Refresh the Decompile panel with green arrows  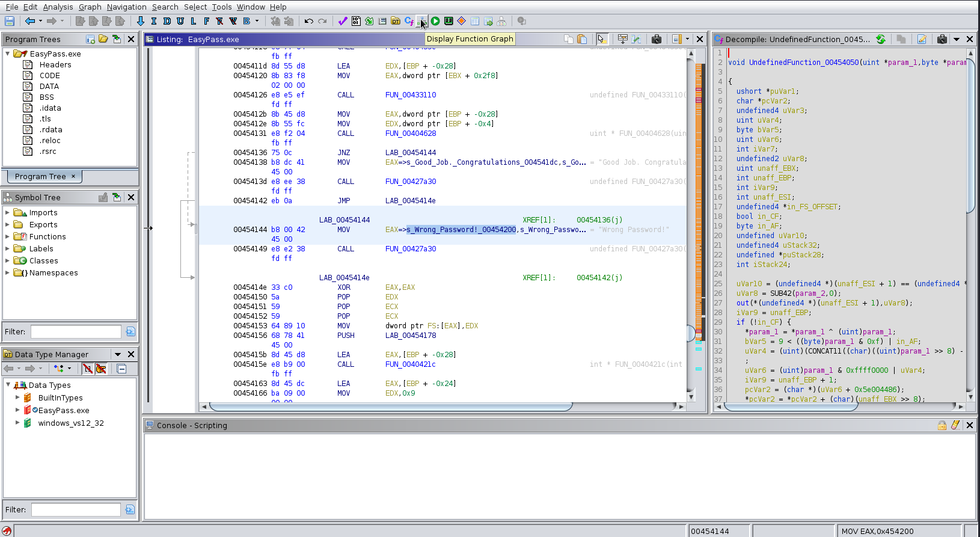click(x=881, y=39)
